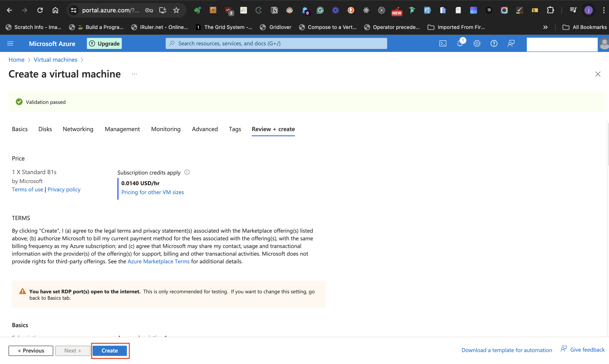Image resolution: width=609 pixels, height=364 pixels.
Task: Click the feedback icon in header
Action: [x=511, y=43]
